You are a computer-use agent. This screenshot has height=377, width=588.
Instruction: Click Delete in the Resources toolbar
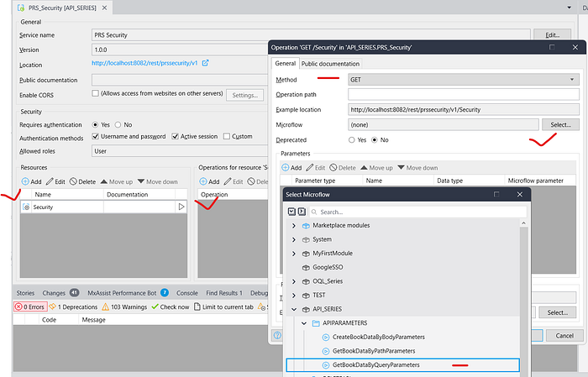click(84, 181)
